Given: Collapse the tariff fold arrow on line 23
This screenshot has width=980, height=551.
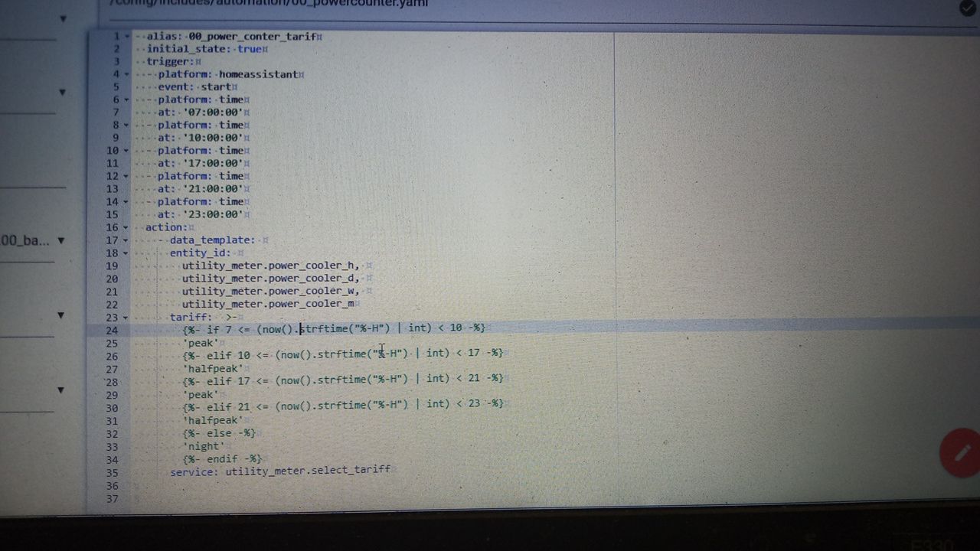Looking at the screenshot, I should pos(127,317).
